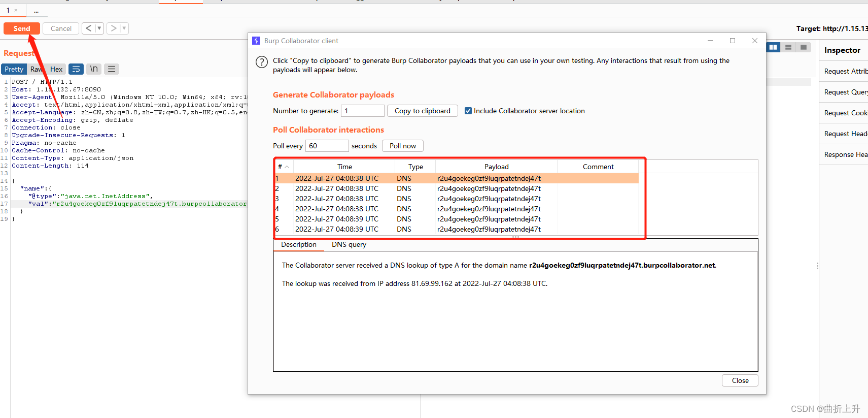The width and height of the screenshot is (868, 418).
Task: Open the Description tab
Action: pos(299,244)
